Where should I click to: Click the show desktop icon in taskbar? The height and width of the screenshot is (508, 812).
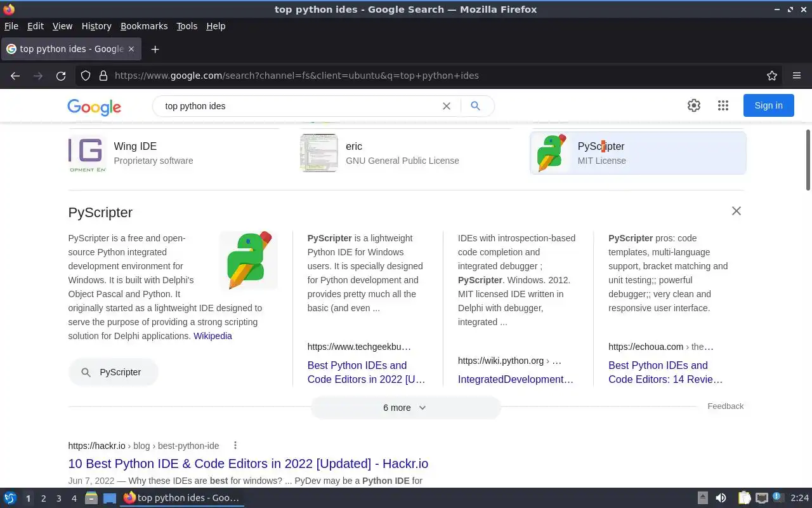click(x=110, y=498)
